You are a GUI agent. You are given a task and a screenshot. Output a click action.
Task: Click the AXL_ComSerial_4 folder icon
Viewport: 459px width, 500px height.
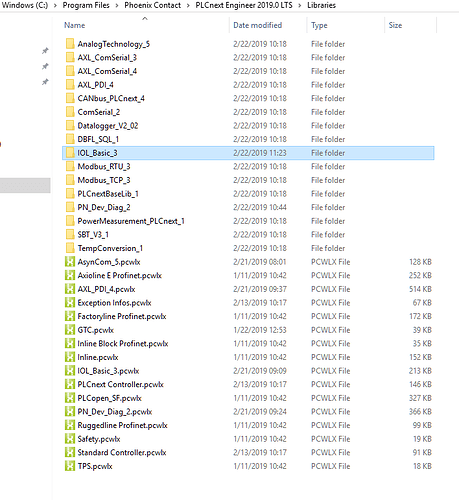pos(70,71)
